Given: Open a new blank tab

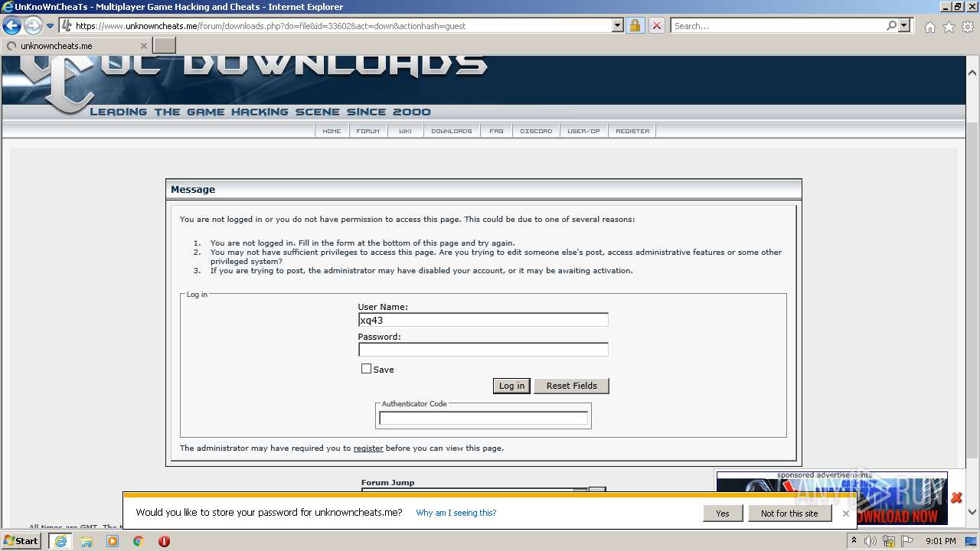Looking at the screenshot, I should (x=165, y=46).
